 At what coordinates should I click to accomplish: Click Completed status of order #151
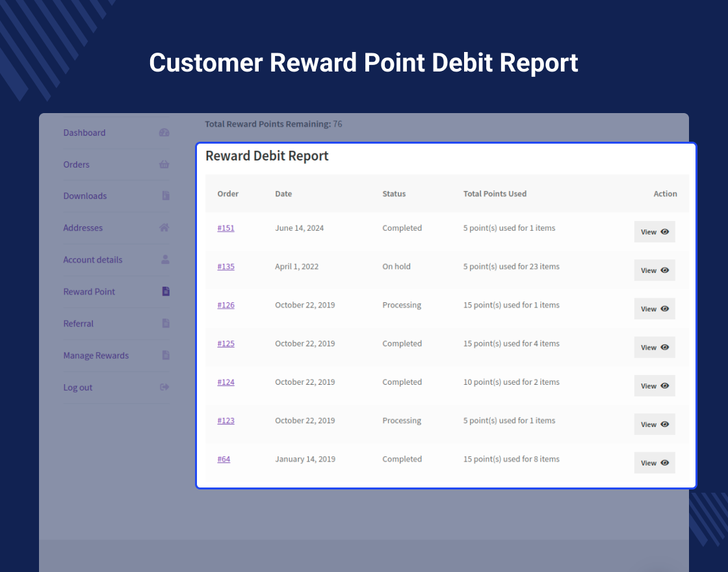point(402,228)
